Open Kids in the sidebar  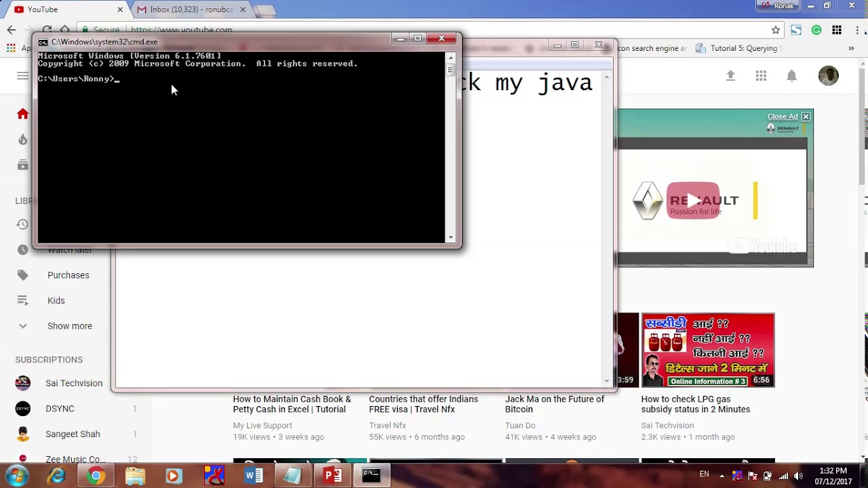click(56, 300)
